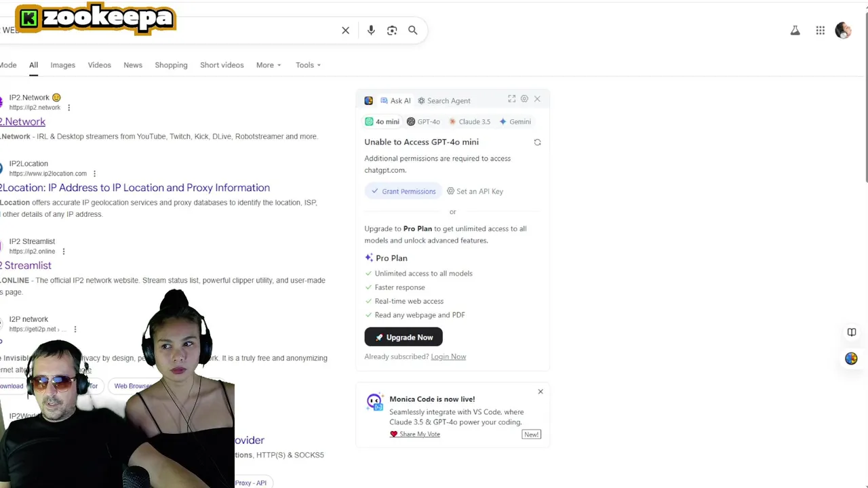Switch to Videos results

tap(99, 65)
